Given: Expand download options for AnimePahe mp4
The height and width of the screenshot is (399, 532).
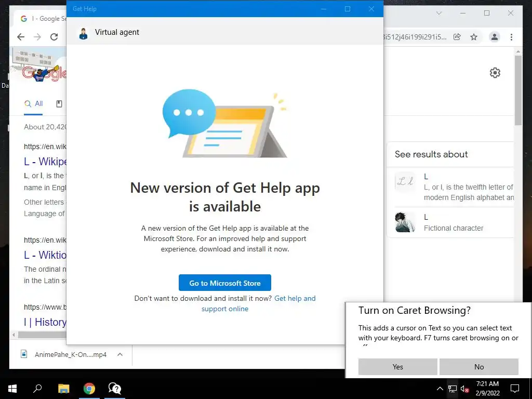Looking at the screenshot, I should (x=120, y=354).
